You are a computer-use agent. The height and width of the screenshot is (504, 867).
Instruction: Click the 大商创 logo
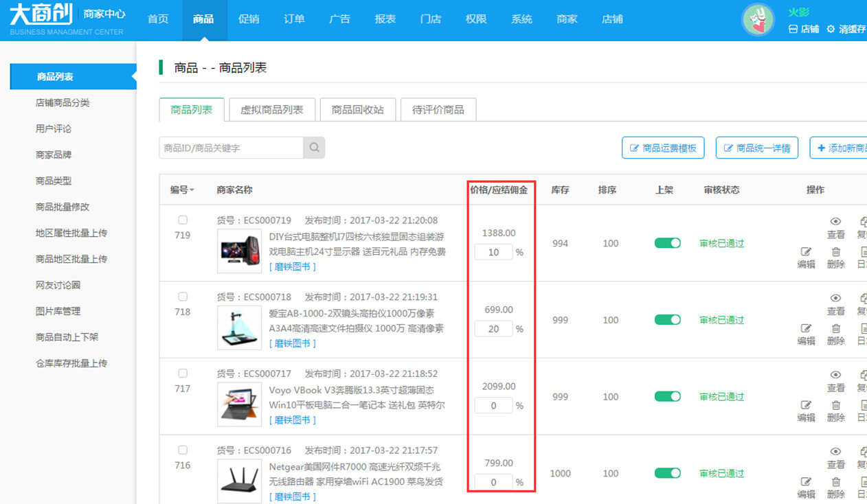[41, 14]
